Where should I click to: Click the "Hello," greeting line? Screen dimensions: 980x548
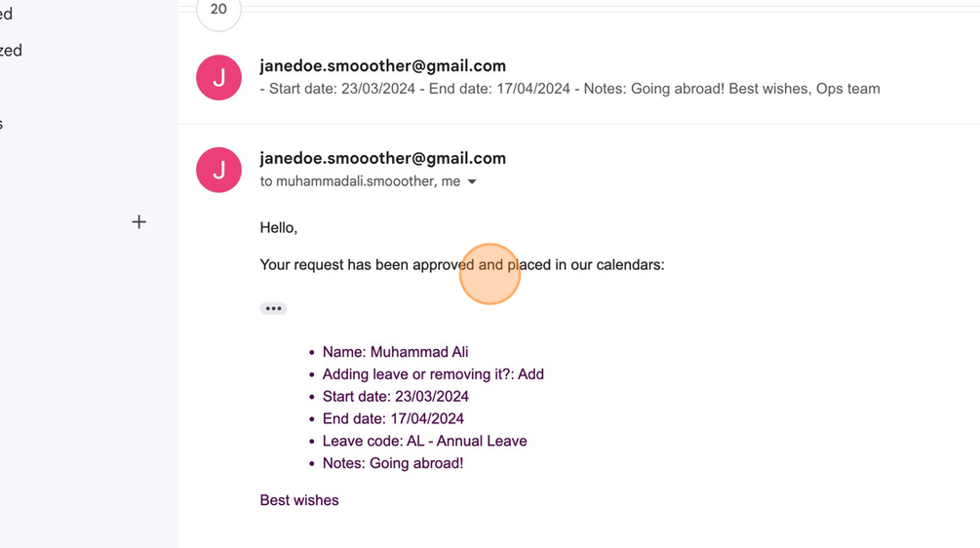pos(279,228)
